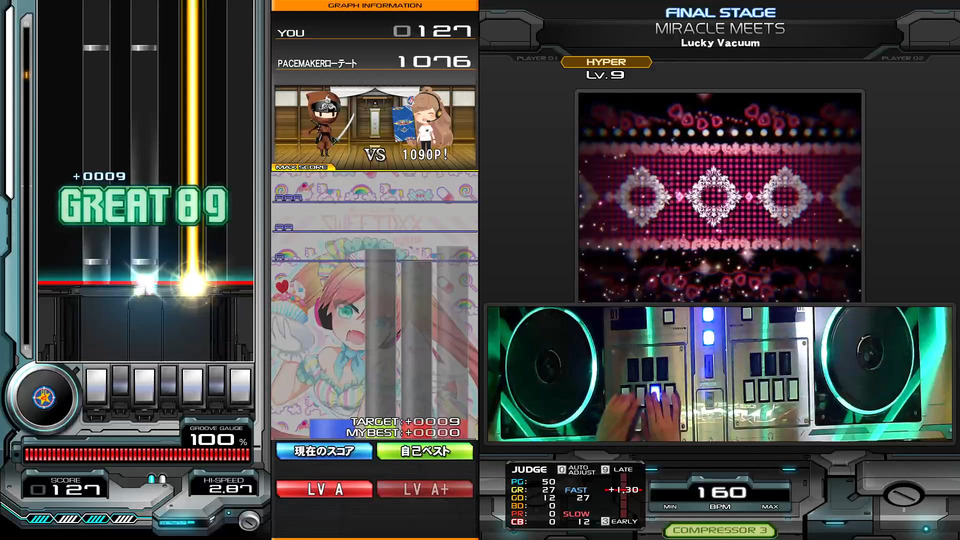Tap the fifth key, the third white key
960x540 pixels.
pyautogui.click(x=192, y=386)
